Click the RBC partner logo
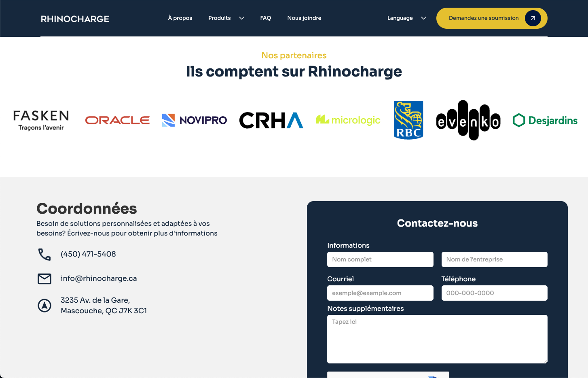This screenshot has width=588, height=378. pyautogui.click(x=408, y=120)
